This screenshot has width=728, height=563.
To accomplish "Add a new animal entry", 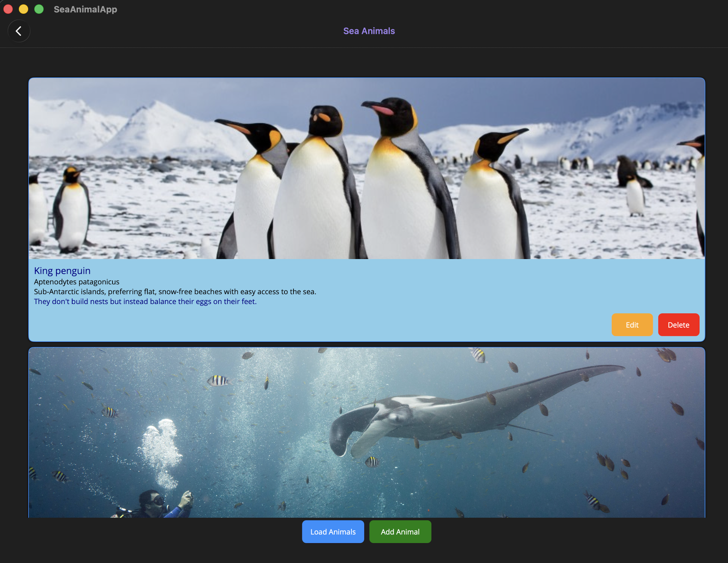I will [x=400, y=531].
